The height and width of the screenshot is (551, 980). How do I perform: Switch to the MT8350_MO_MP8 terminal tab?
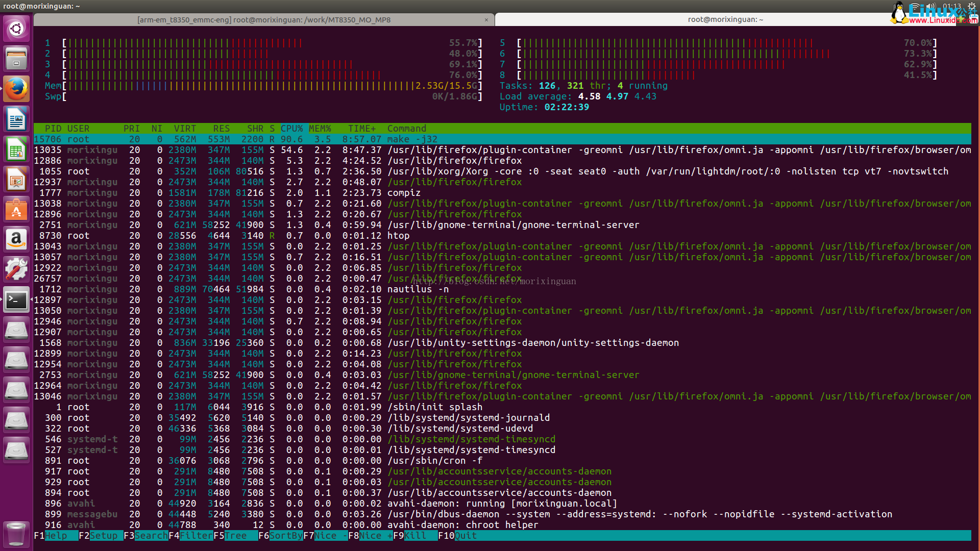pos(263,20)
